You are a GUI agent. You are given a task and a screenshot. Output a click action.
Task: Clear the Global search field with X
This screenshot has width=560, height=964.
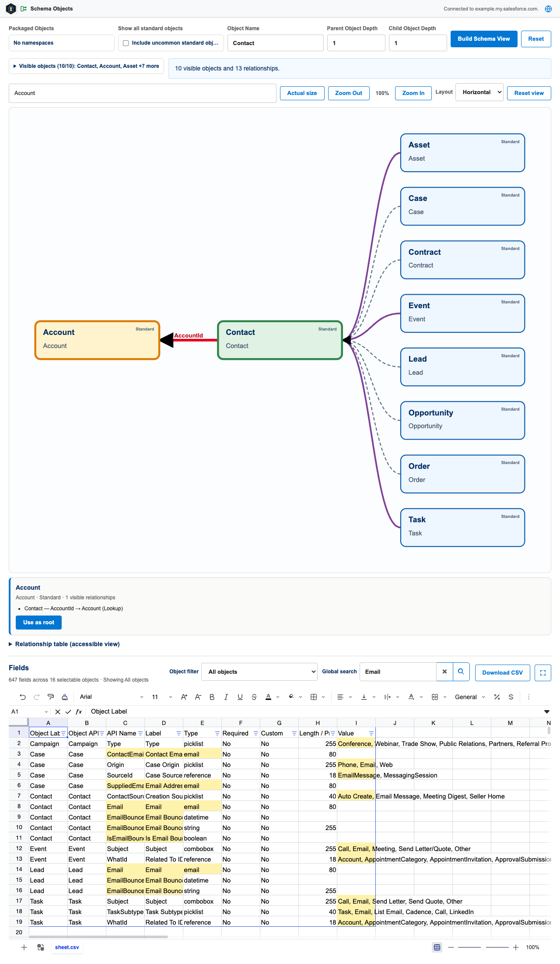pos(444,672)
